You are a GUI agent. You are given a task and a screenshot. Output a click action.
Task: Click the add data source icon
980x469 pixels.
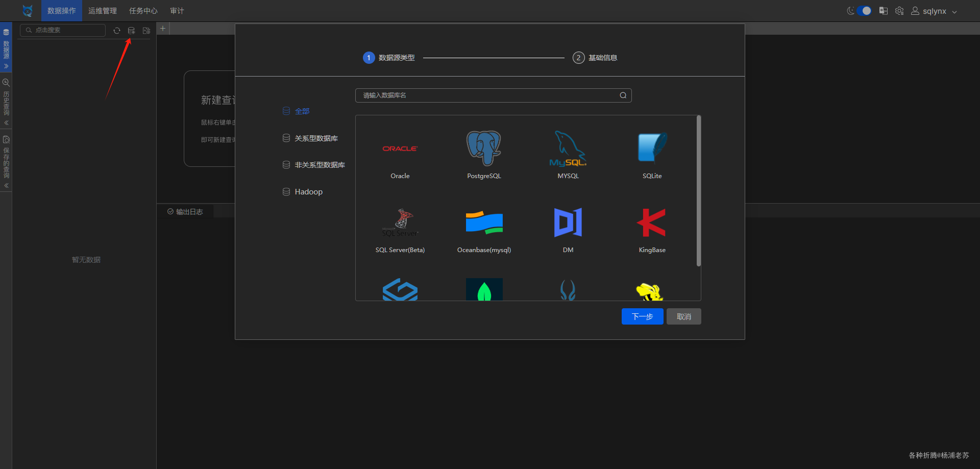tap(131, 31)
